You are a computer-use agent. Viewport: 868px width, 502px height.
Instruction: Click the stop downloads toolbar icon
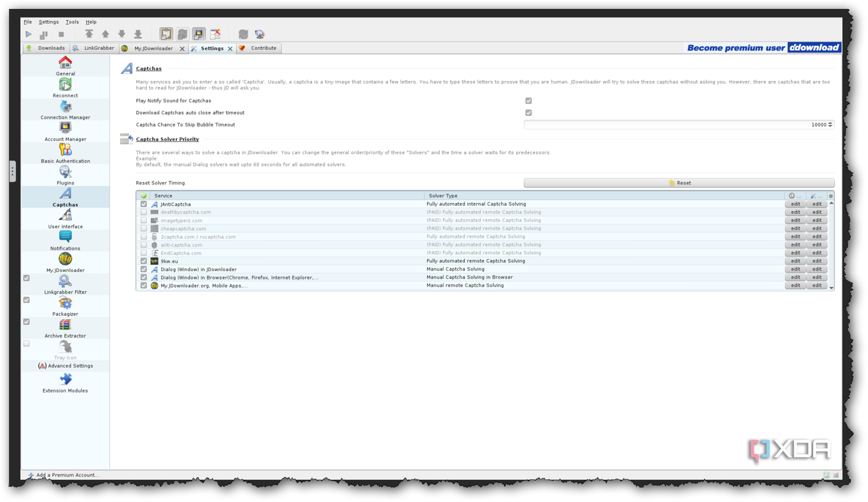click(61, 34)
